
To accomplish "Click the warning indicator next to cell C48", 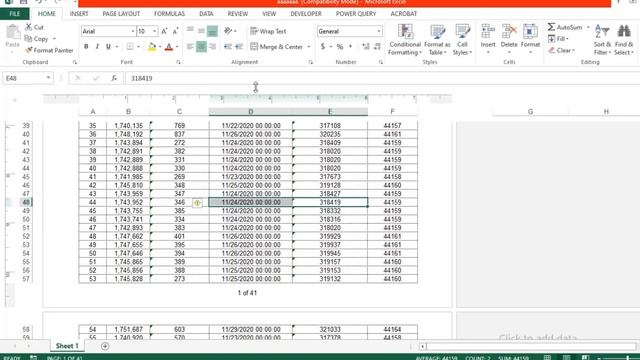I will pos(197,202).
